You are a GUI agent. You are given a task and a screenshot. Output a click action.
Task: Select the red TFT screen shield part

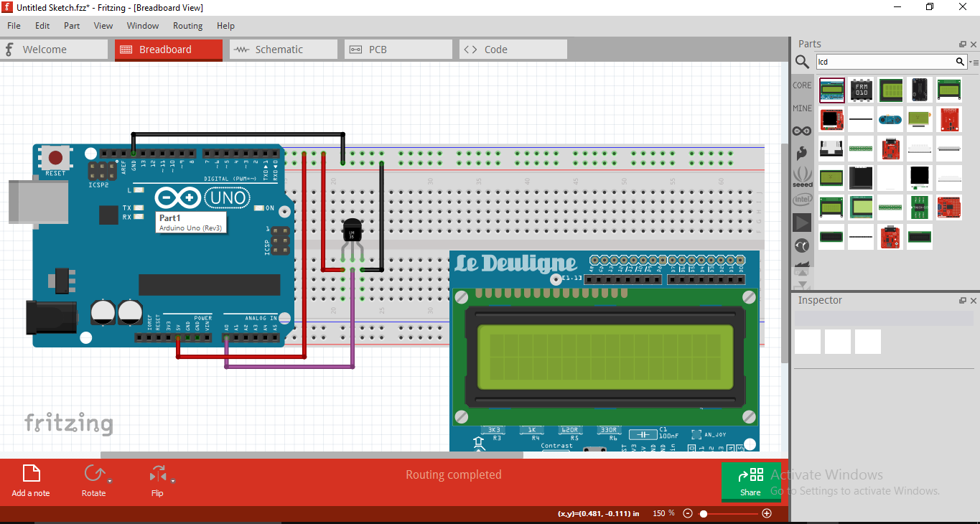[x=832, y=119]
